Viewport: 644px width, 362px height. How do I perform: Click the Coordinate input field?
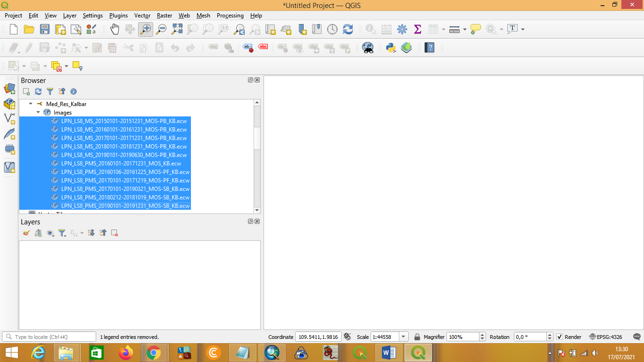coord(318,337)
